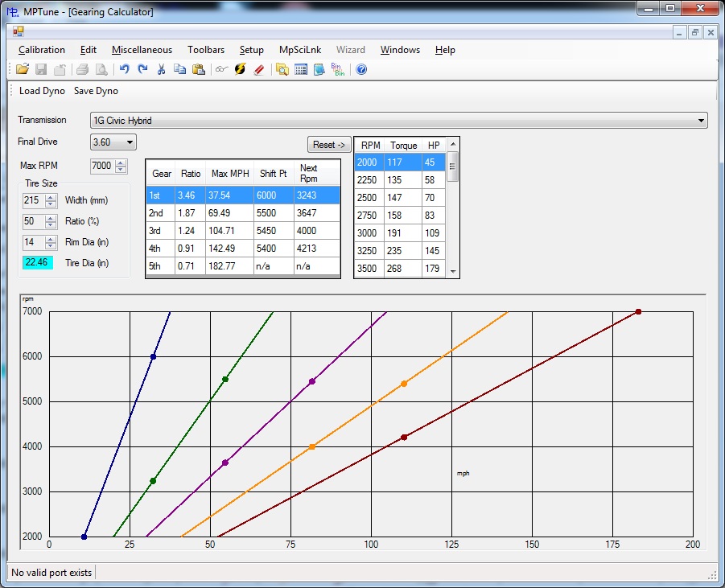725x588 pixels.
Task: Open the Calibration menu
Action: 42,50
